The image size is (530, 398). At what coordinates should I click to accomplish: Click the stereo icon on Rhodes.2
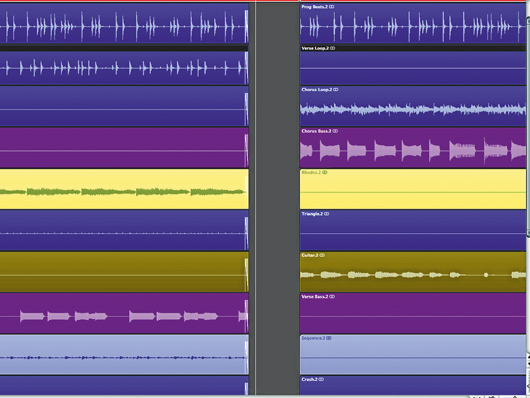coord(325,172)
